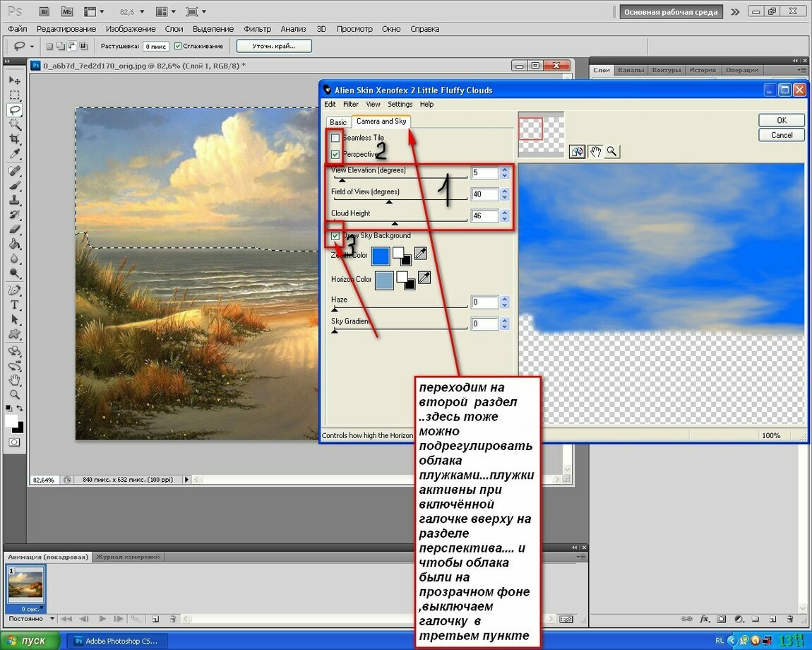812x650 pixels.
Task: Open the Фильтр menu
Action: [258, 29]
